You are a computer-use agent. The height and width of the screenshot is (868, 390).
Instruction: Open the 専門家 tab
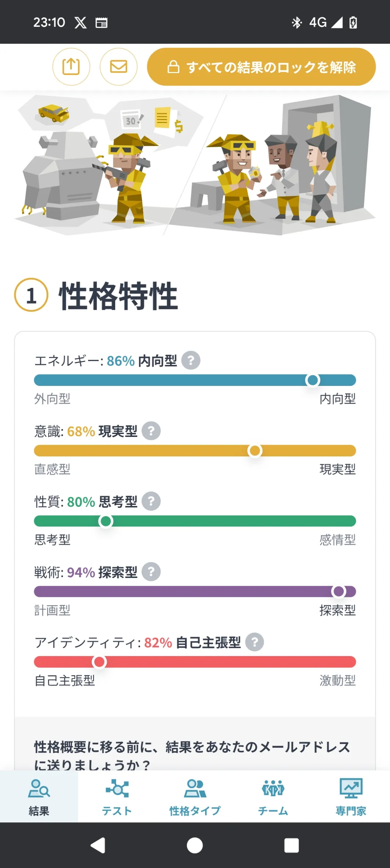351,796
